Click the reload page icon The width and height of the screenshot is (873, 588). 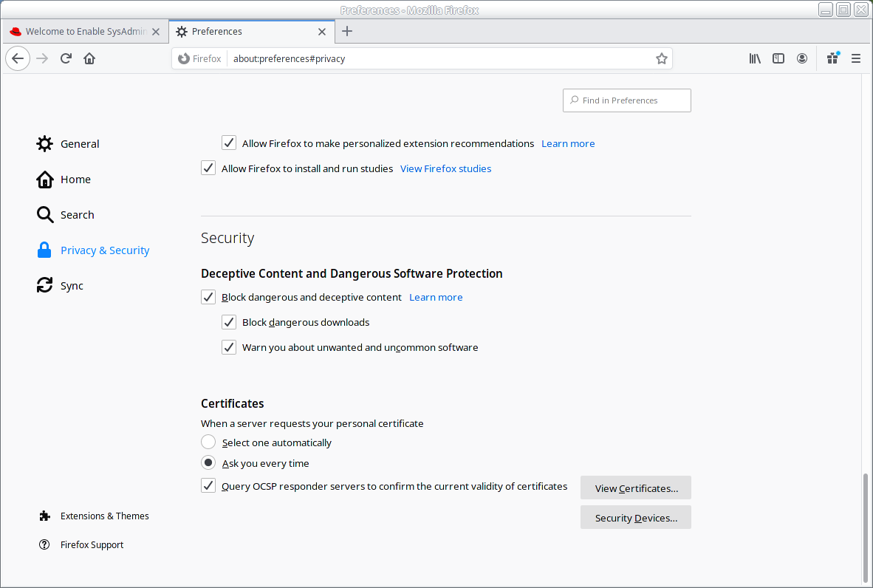point(66,58)
